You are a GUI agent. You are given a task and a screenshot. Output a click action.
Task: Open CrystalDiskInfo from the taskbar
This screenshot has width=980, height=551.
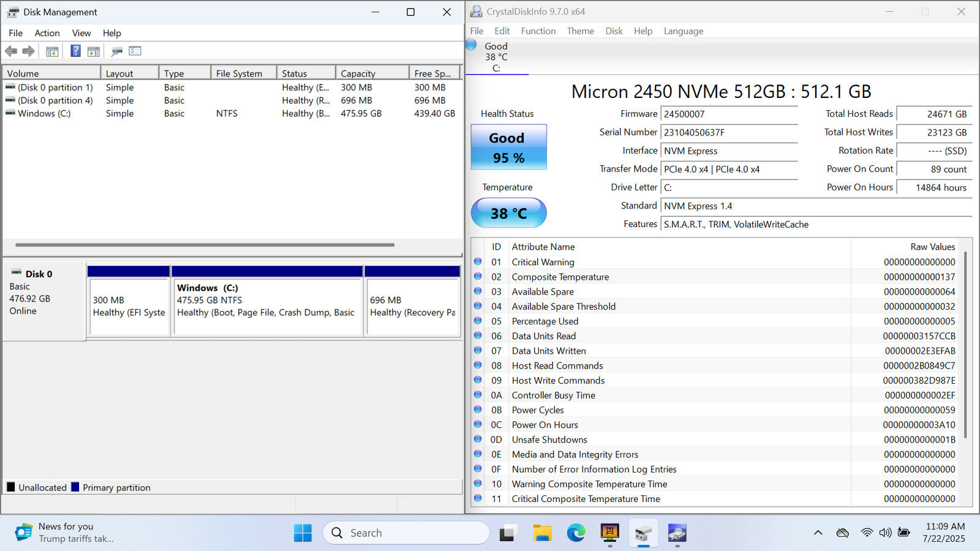677,533
